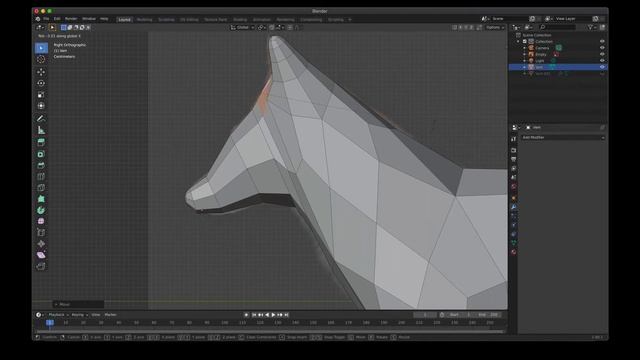Open the Global transform orientation dropdown
The height and width of the screenshot is (360, 640).
coord(242,27)
